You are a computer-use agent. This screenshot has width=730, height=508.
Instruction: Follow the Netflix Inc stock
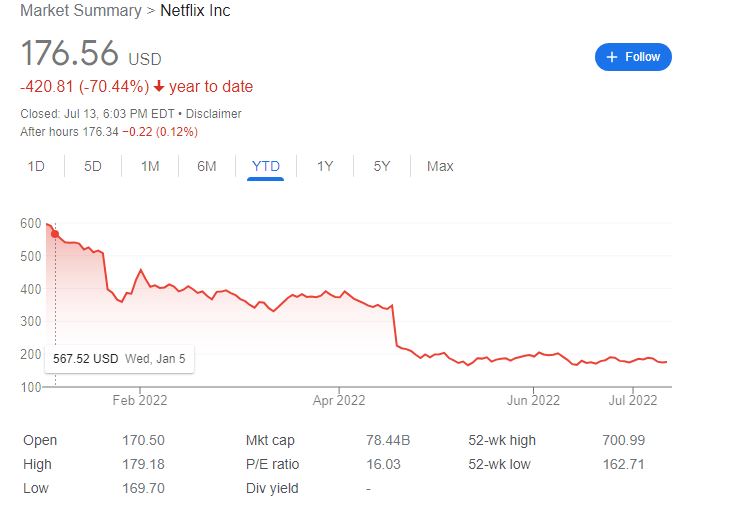(x=633, y=57)
